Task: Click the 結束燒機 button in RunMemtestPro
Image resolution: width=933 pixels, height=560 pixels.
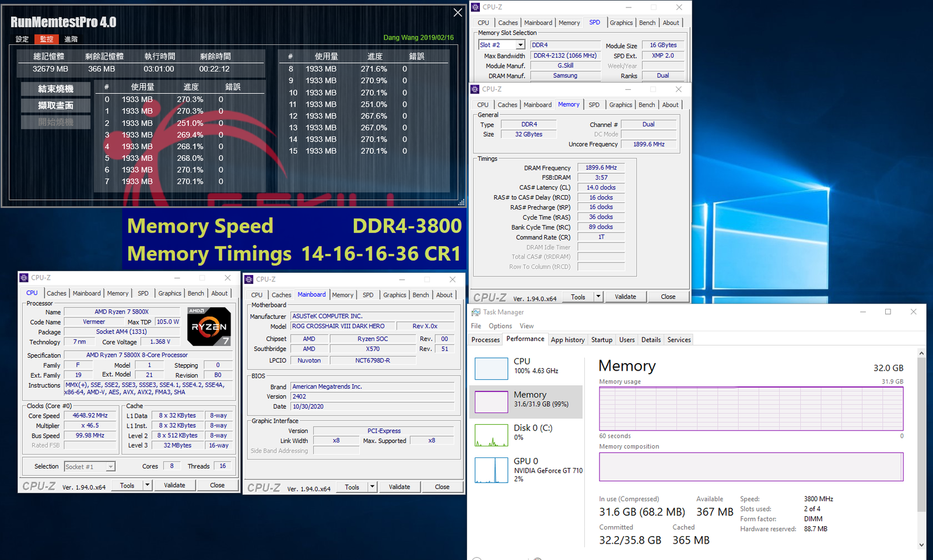Action: coord(55,89)
